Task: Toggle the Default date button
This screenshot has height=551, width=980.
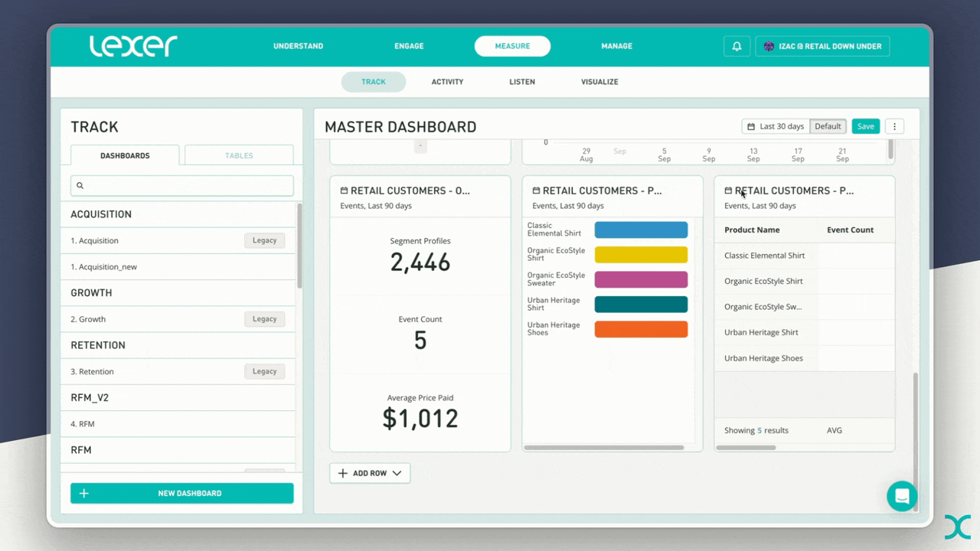Action: (x=828, y=126)
